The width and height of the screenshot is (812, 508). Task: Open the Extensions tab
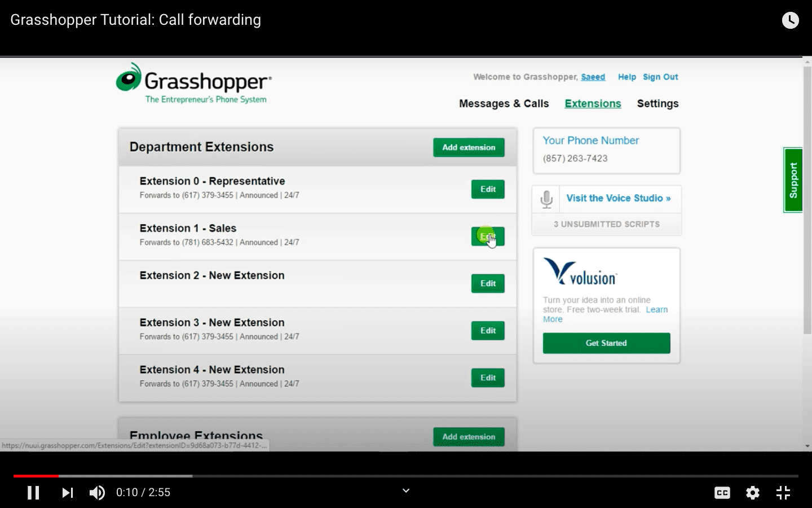[x=593, y=103]
